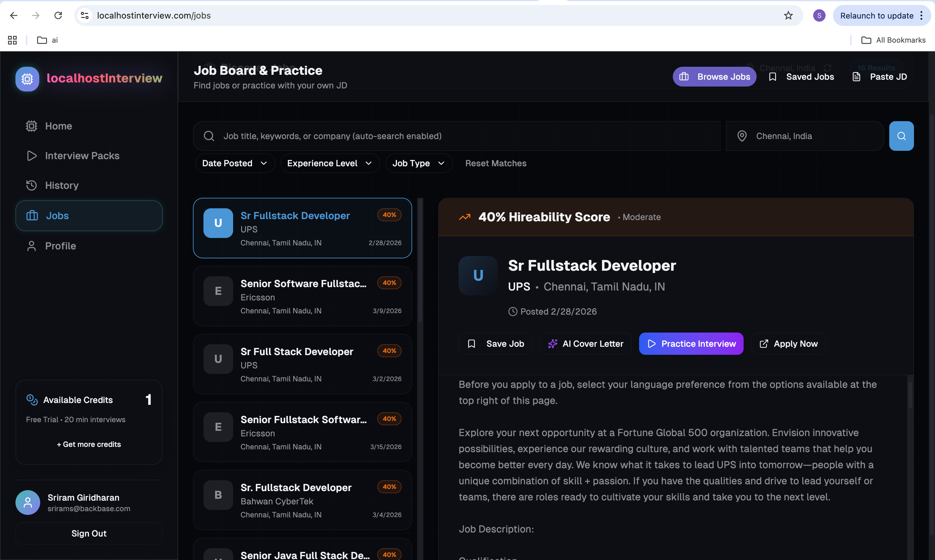Click the location pin icon in location field
The image size is (935, 560).
point(742,136)
